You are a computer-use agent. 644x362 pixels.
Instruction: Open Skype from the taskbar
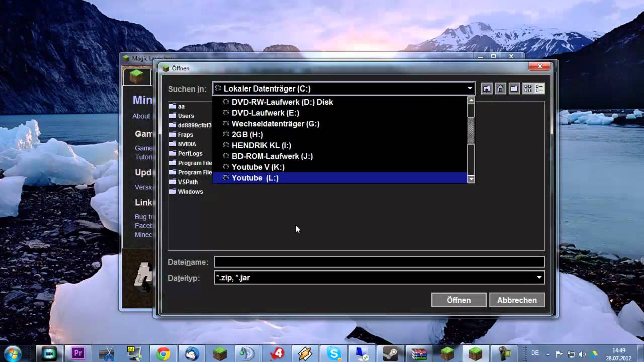(334, 353)
